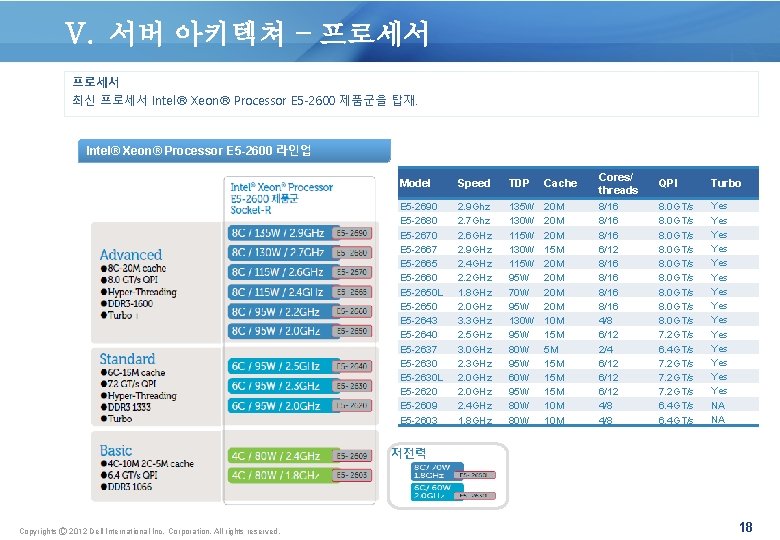This screenshot has width=780, height=540.
Task: Select "E5-2643" in the table Model column
Action: coord(419,321)
